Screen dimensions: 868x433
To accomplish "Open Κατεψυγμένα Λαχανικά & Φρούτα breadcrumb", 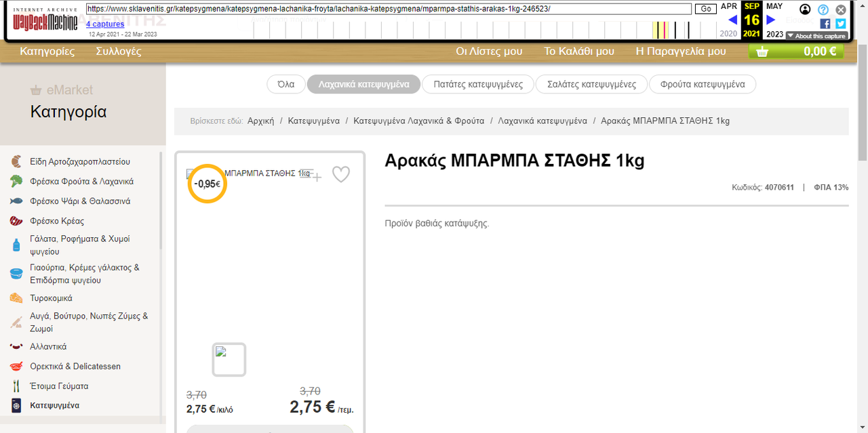I will tap(419, 121).
